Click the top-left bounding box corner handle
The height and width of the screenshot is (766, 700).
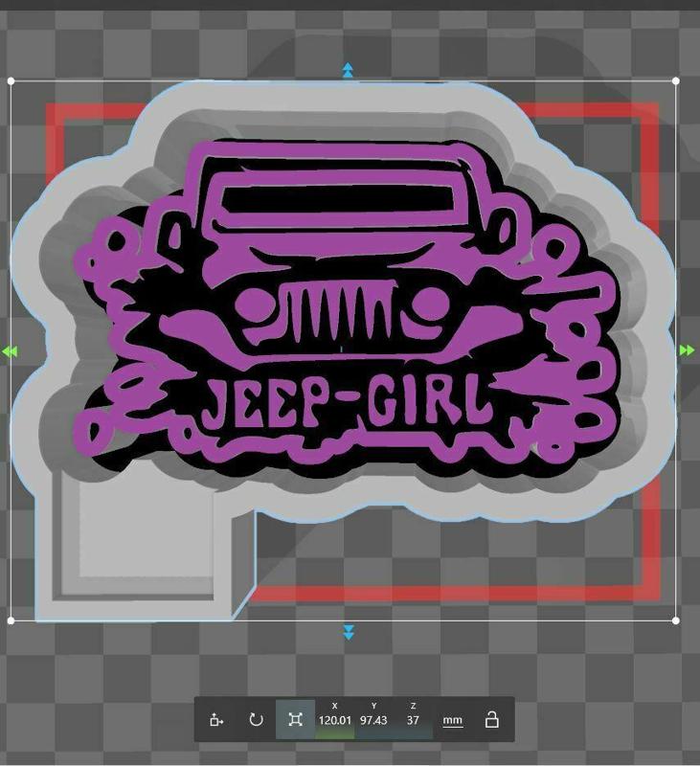11,80
